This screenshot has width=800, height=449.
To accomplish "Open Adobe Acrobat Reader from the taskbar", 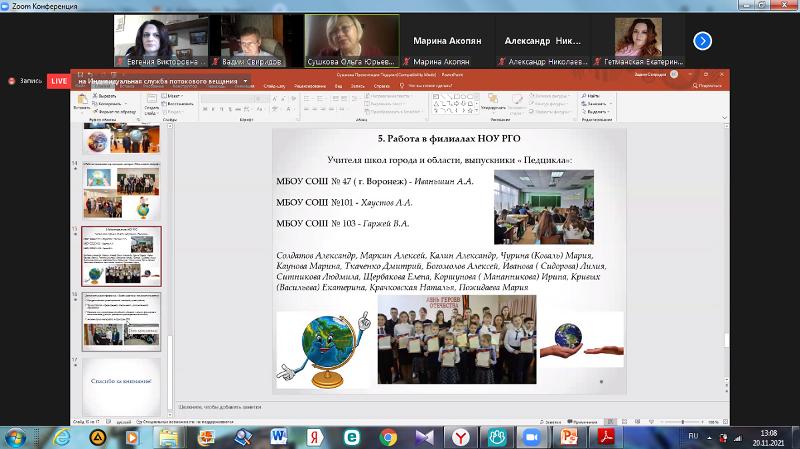I will pyautogui.click(x=606, y=436).
